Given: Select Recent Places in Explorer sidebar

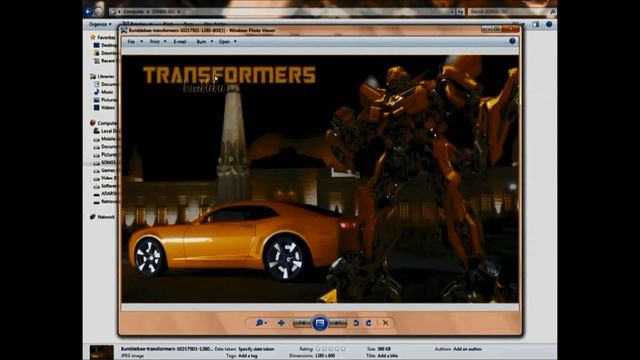Looking at the screenshot, I should [106, 60].
